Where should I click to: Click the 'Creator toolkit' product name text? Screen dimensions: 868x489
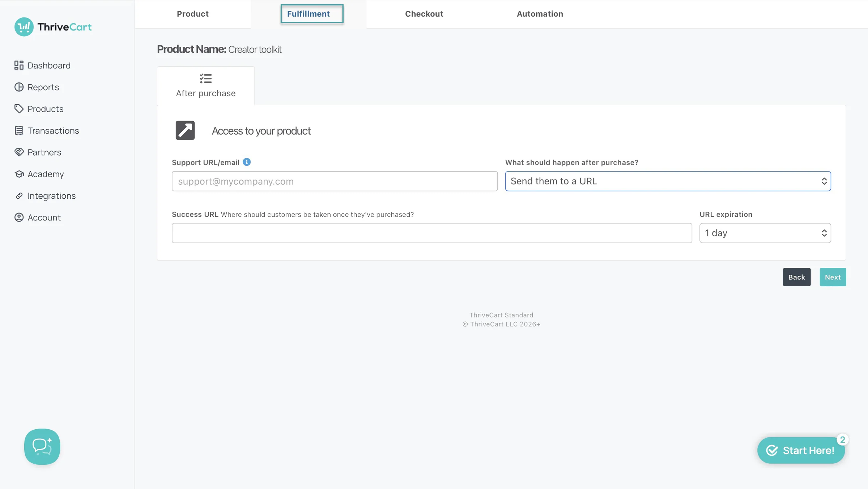[255, 49]
